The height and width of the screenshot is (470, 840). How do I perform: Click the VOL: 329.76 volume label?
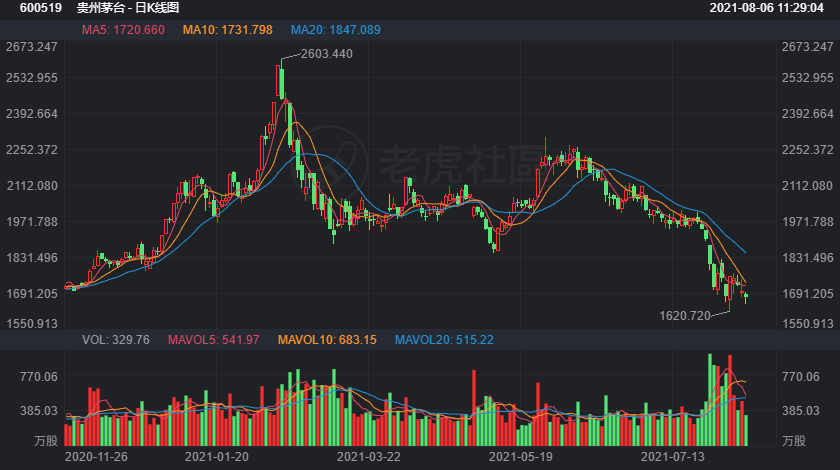(116, 340)
